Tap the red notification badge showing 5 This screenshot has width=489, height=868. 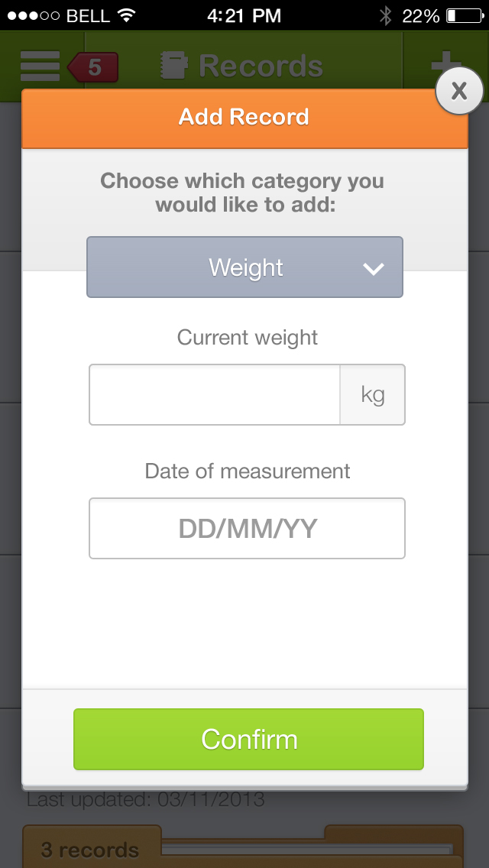(x=93, y=67)
